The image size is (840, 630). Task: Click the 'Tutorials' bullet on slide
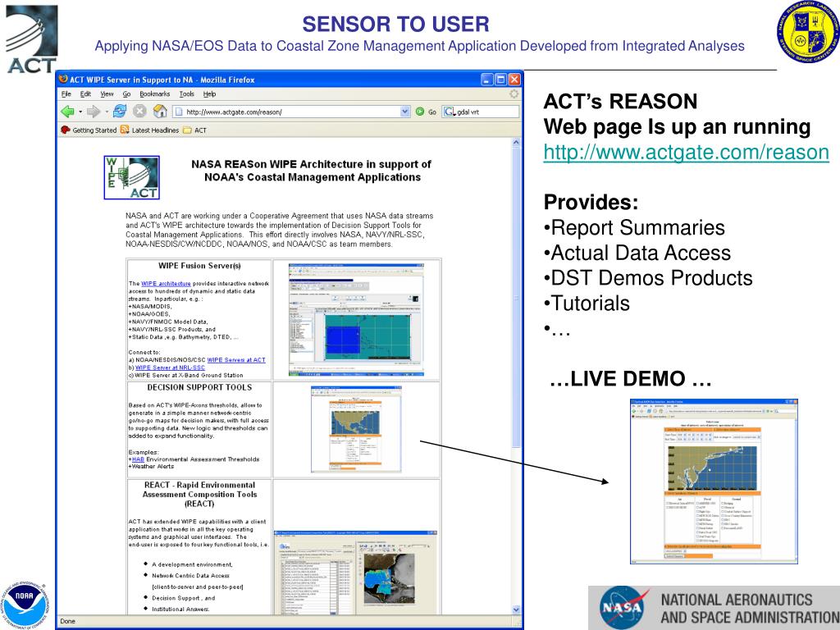click(x=590, y=304)
